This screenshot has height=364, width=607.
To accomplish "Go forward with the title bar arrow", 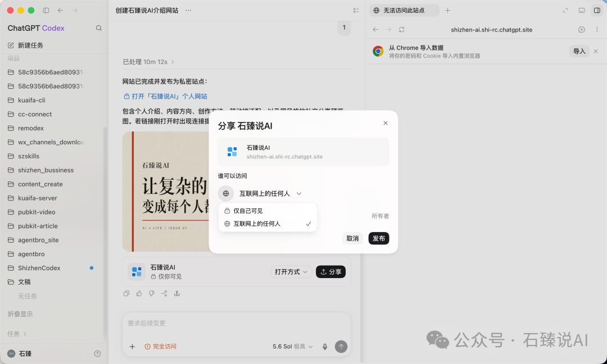I will pyautogui.click(x=75, y=11).
